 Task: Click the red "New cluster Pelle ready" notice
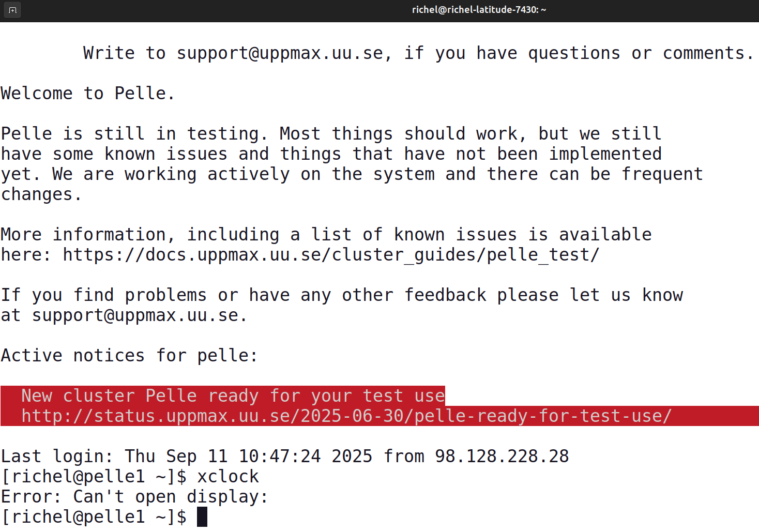coord(233,396)
